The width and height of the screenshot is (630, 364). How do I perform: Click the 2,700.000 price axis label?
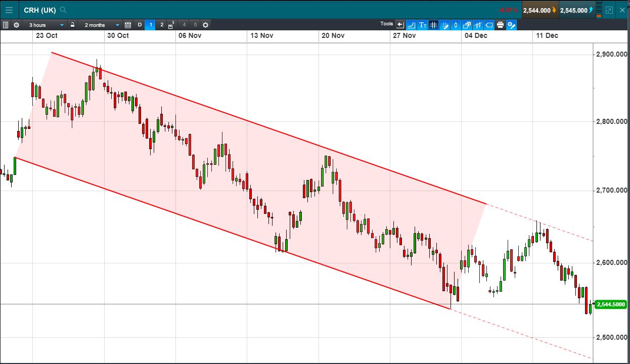(612, 191)
